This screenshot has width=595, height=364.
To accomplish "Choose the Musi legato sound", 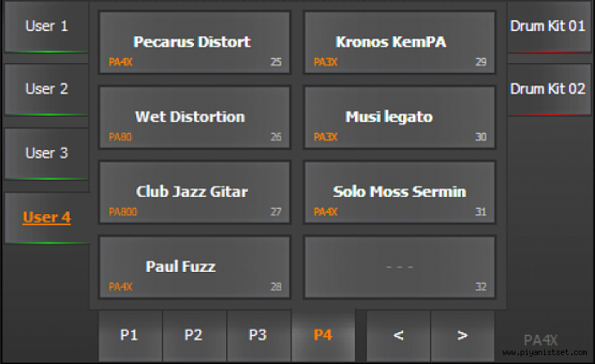I will (x=400, y=117).
